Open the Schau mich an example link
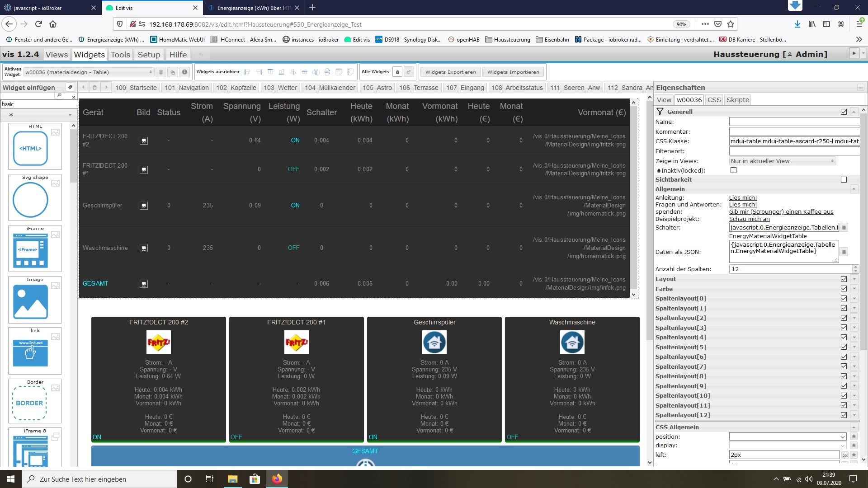 coord(749,219)
